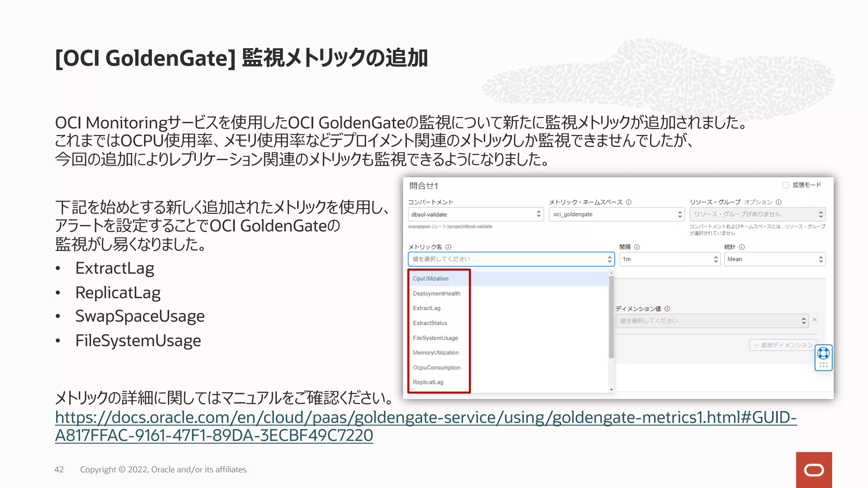This screenshot has height=488, width=868.
Task: Open the 間隔 dropdown showing 1m
Action: 670,259
